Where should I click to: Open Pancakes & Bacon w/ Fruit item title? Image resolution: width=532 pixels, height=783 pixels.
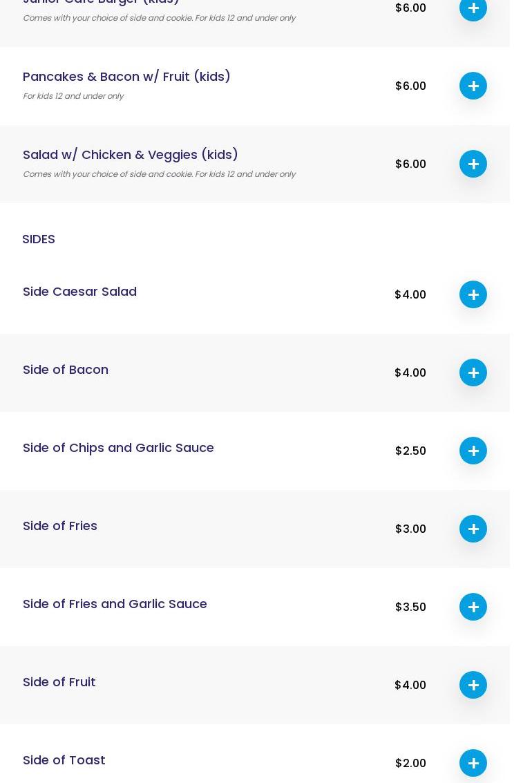coord(126,76)
